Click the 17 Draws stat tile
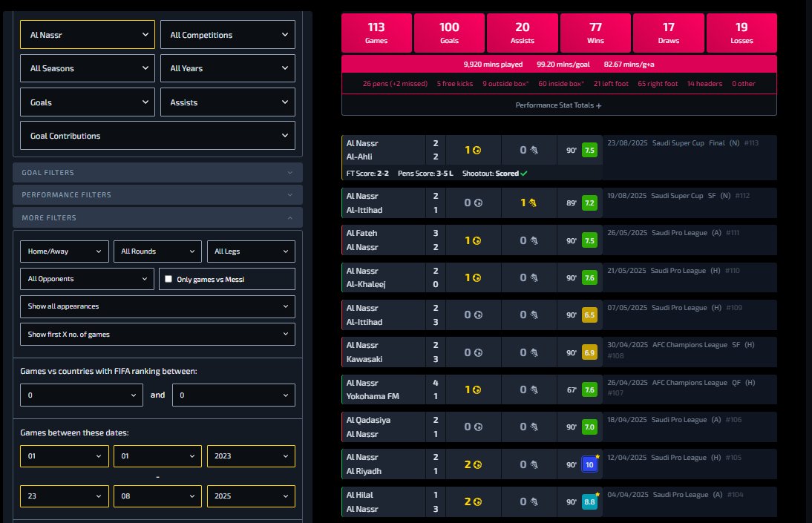The width and height of the screenshot is (812, 523). [x=669, y=33]
